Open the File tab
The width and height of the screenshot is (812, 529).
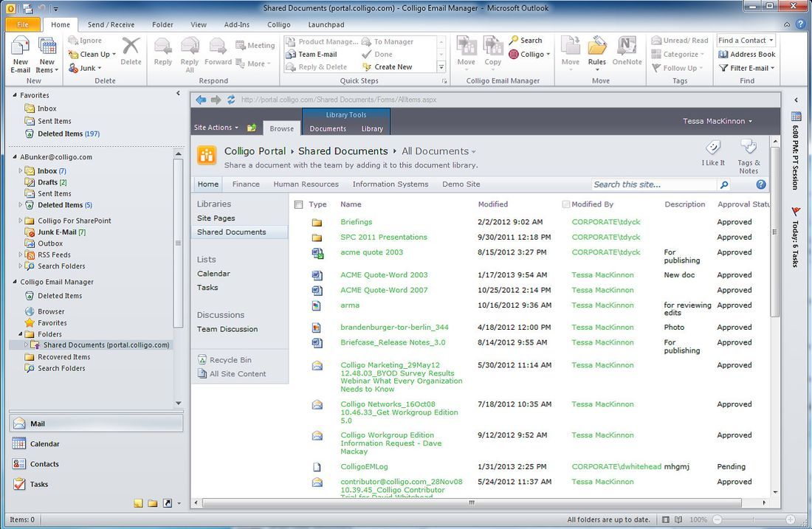tap(23, 24)
